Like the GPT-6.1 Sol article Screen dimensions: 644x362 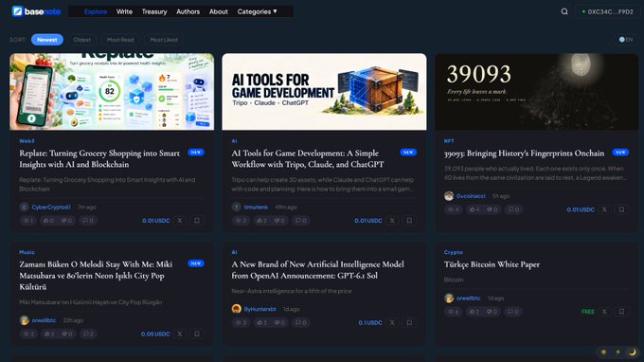click(261, 322)
